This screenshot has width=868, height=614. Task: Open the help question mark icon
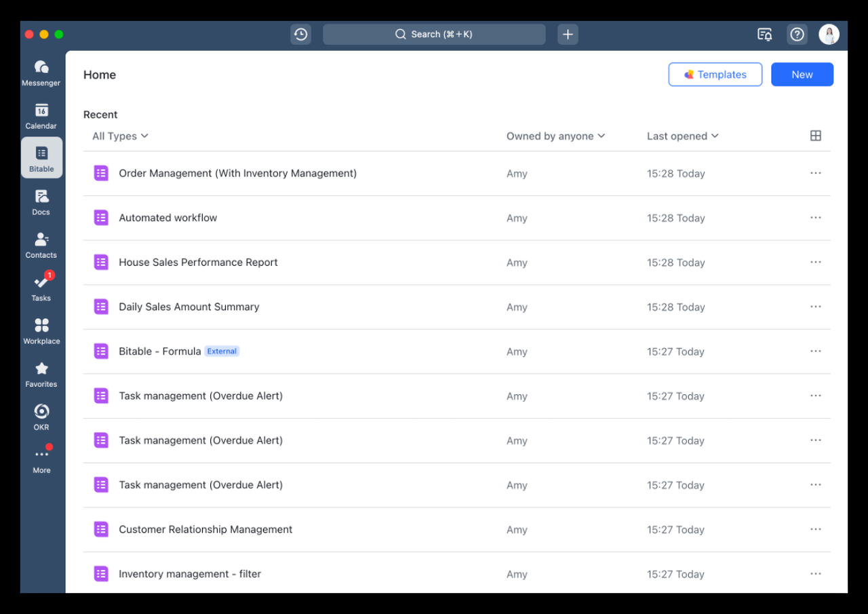pyautogui.click(x=797, y=35)
